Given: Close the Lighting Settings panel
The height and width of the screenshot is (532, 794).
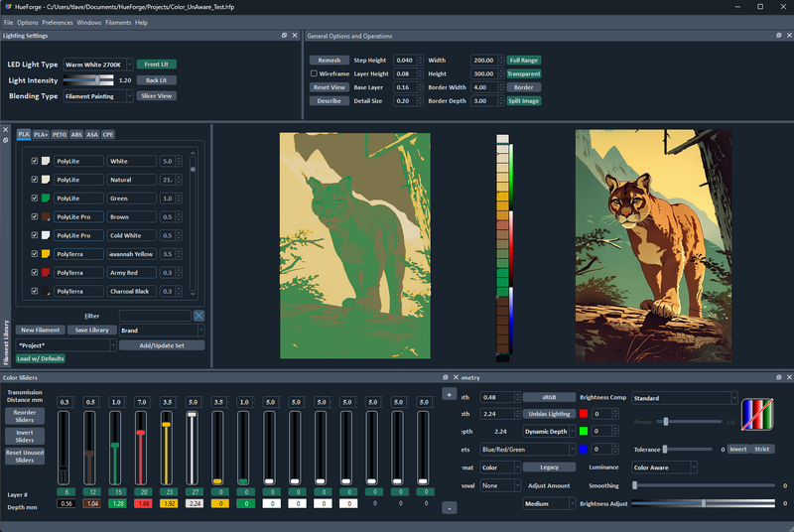Looking at the screenshot, I should tap(295, 36).
